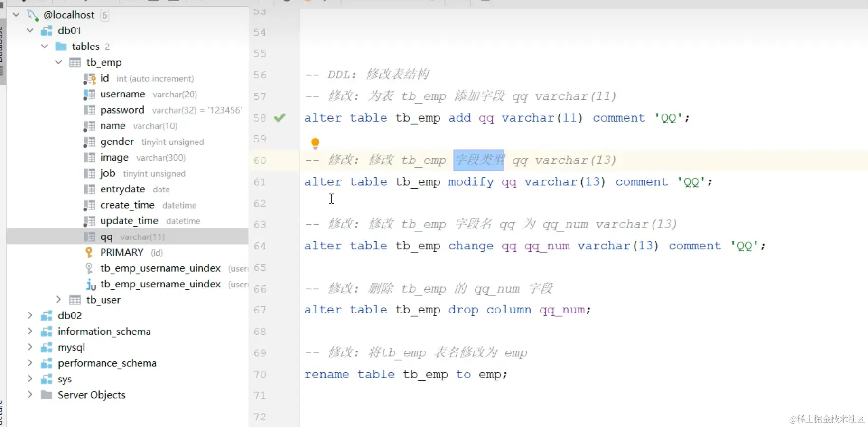Click the db02 schema icon
Image resolution: width=868 pixels, height=427 pixels.
47,316
